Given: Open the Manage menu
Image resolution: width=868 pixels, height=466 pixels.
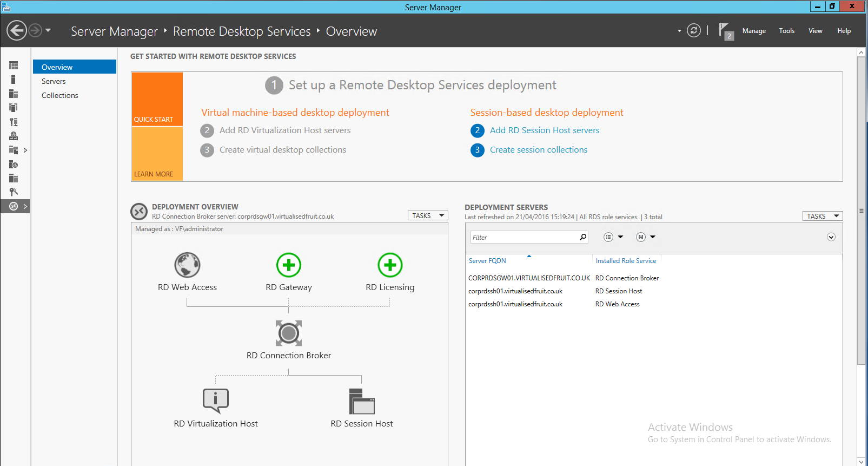Looking at the screenshot, I should pos(754,31).
